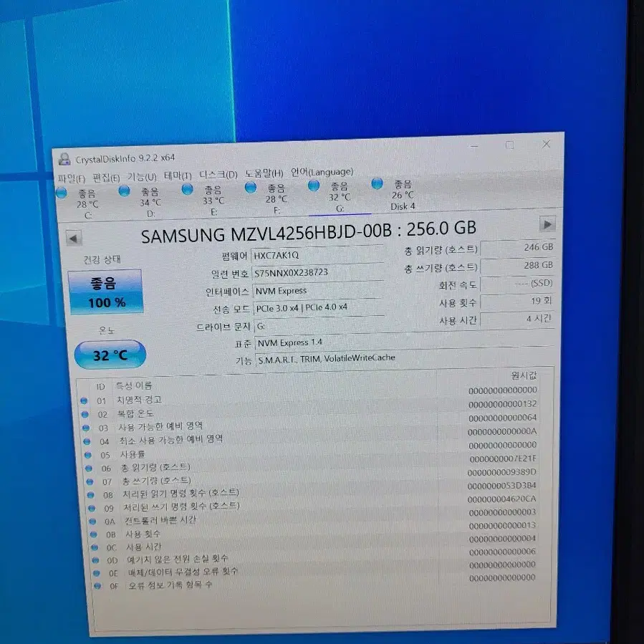The height and width of the screenshot is (644, 644).
Task: Click total host reads value 246 GB
Action: coord(518,248)
